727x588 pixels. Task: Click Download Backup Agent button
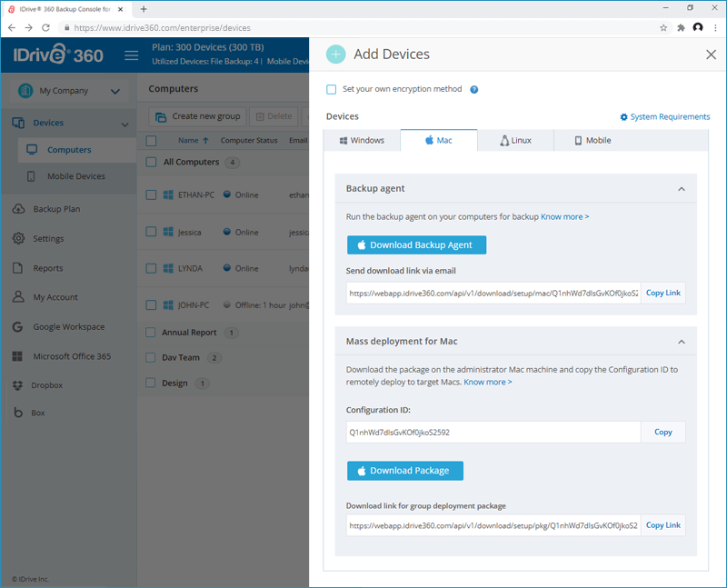(416, 245)
